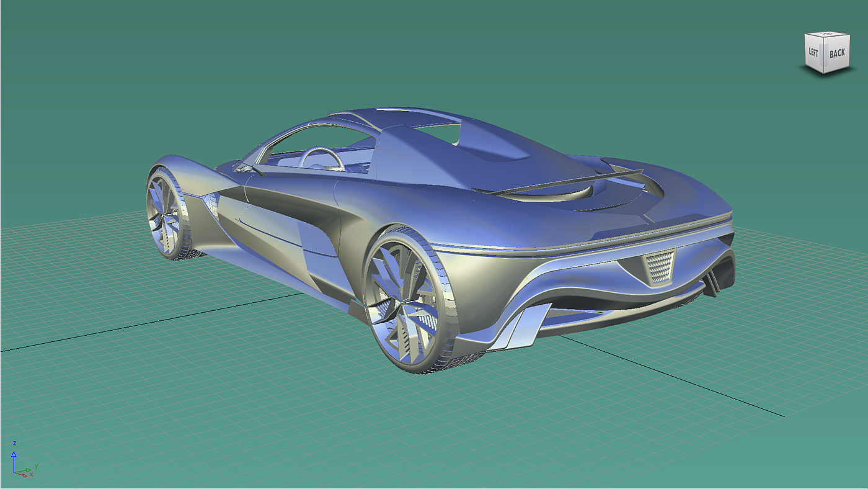Click the BACK face of the view cube
The height and width of the screenshot is (489, 868).
[836, 55]
